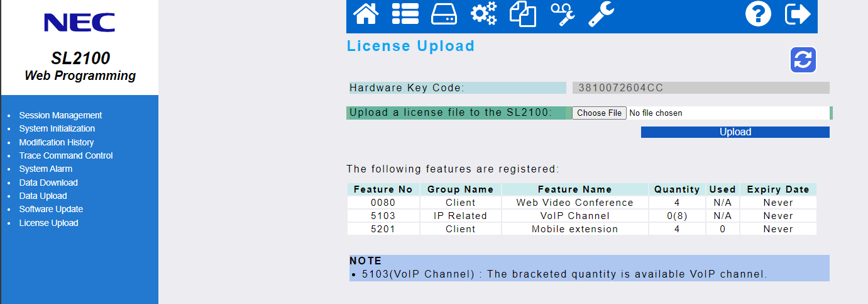Open Modification History
The width and height of the screenshot is (868, 304).
click(57, 142)
